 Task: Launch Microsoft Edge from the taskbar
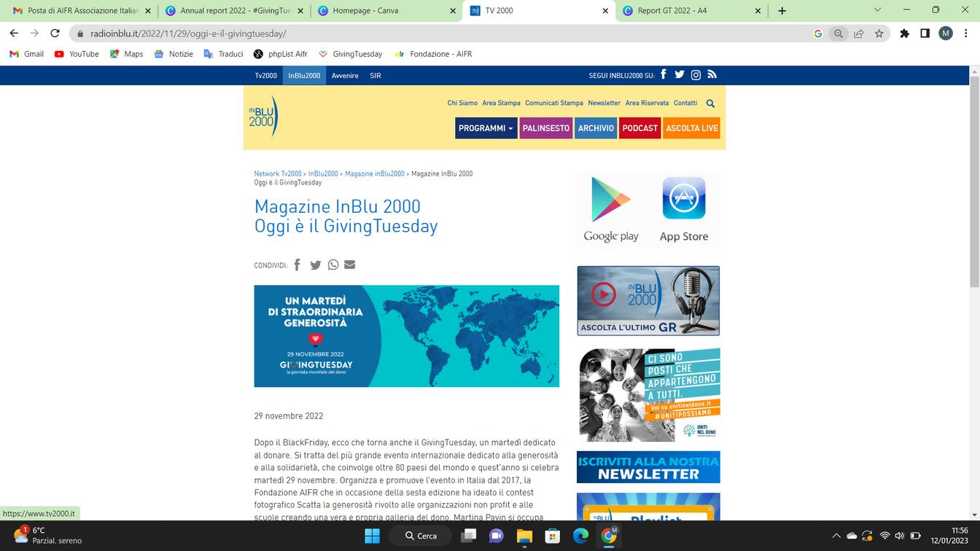[580, 536]
